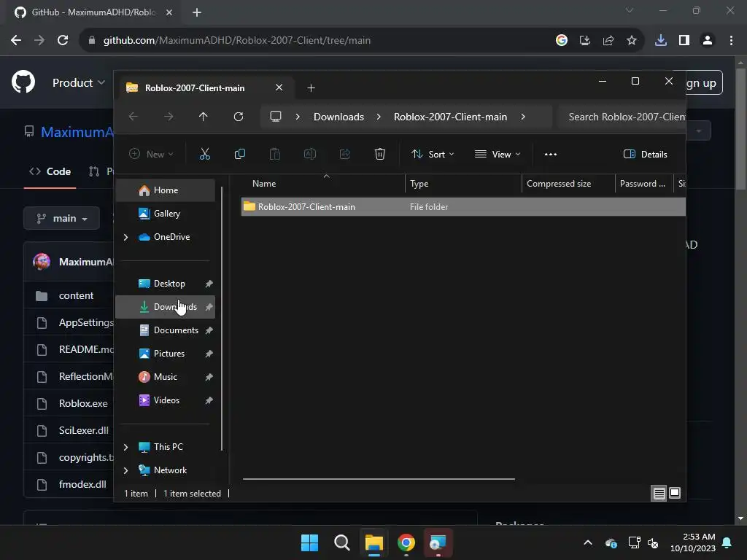Click the Paste icon in Explorer toolbar

click(x=275, y=154)
